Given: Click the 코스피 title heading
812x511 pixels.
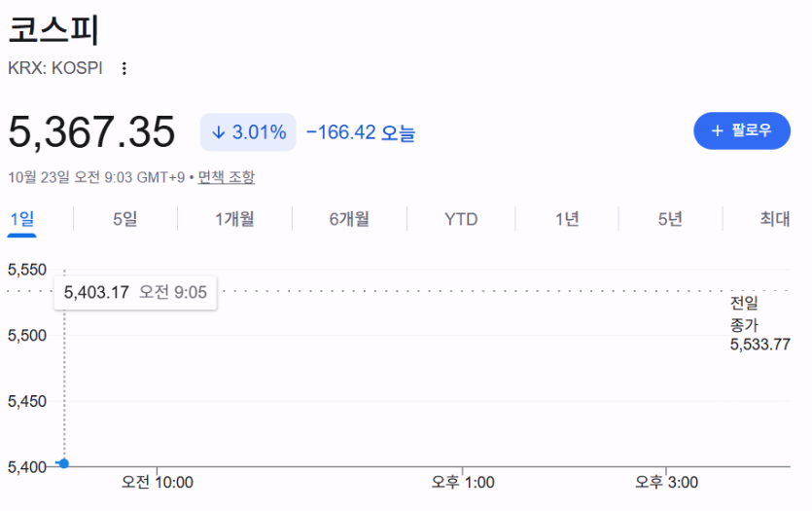Looking at the screenshot, I should tap(53, 29).
